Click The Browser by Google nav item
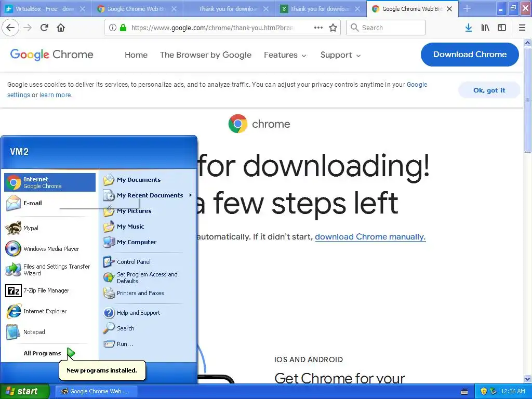Image resolution: width=532 pixels, height=399 pixels. (206, 55)
